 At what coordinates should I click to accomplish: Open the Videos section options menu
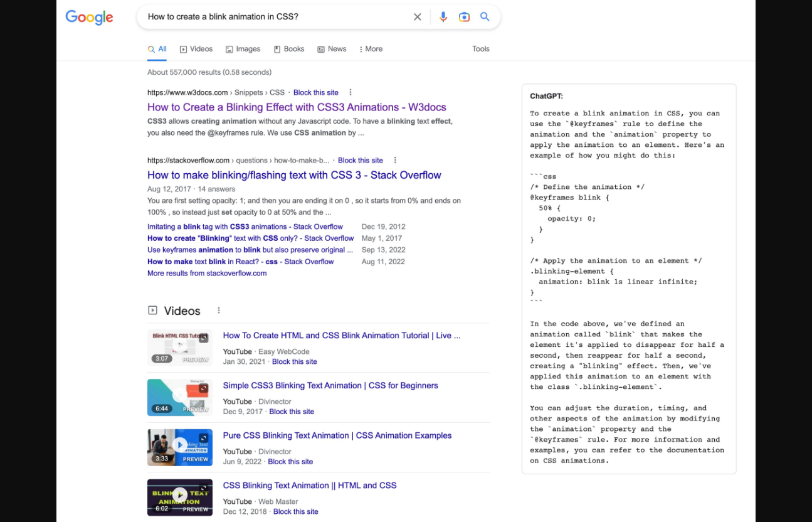[x=219, y=311]
